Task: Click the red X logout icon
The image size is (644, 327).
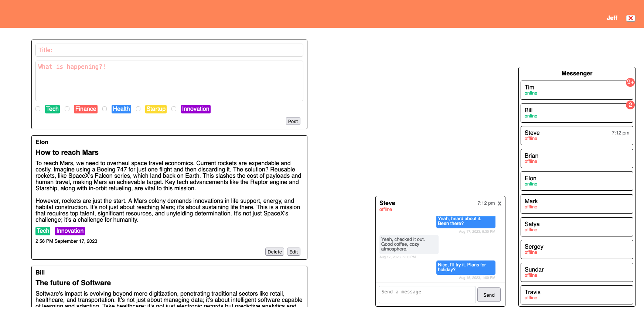Action: (x=630, y=18)
